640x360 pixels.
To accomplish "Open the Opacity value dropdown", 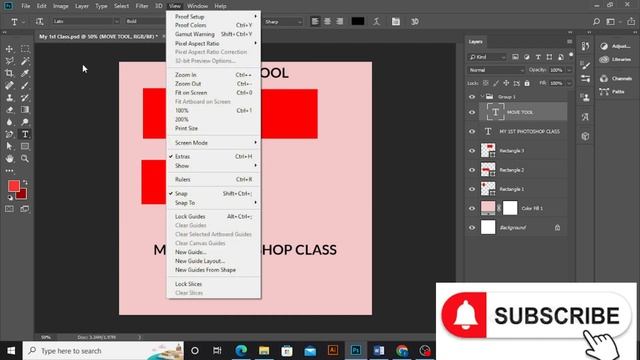I will click(569, 70).
